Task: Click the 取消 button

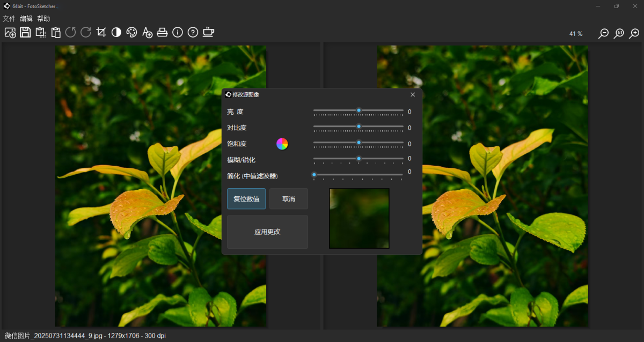Action: [x=289, y=199]
